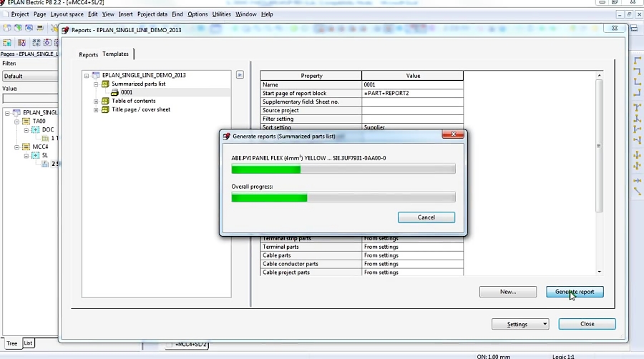
Task: Cancel the report generation
Action: pos(426,217)
